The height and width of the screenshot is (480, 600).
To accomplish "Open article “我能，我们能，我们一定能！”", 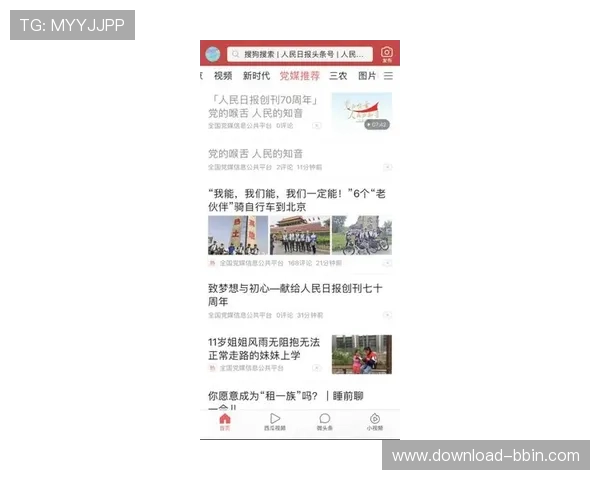I will 297,200.
